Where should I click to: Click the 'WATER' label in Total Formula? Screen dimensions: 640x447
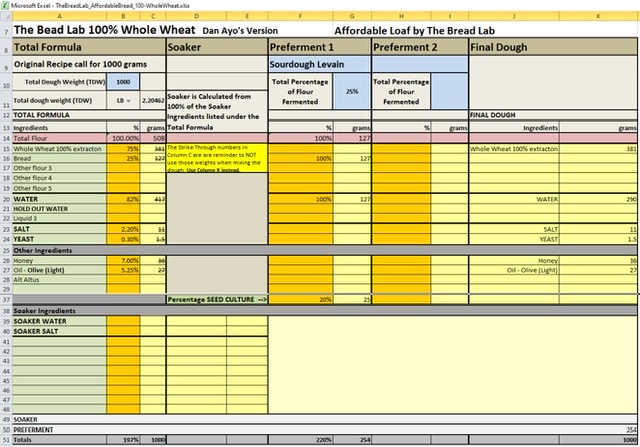(x=60, y=199)
